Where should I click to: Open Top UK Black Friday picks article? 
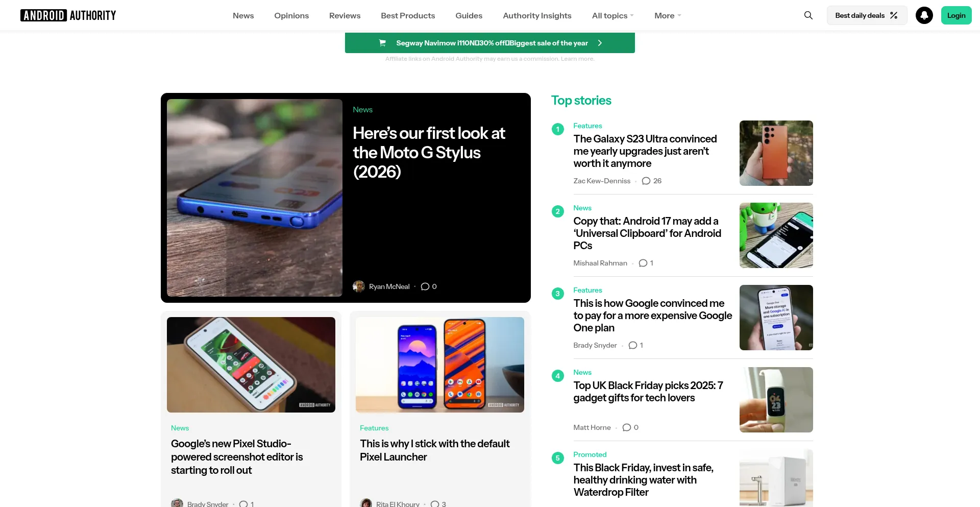click(648, 392)
